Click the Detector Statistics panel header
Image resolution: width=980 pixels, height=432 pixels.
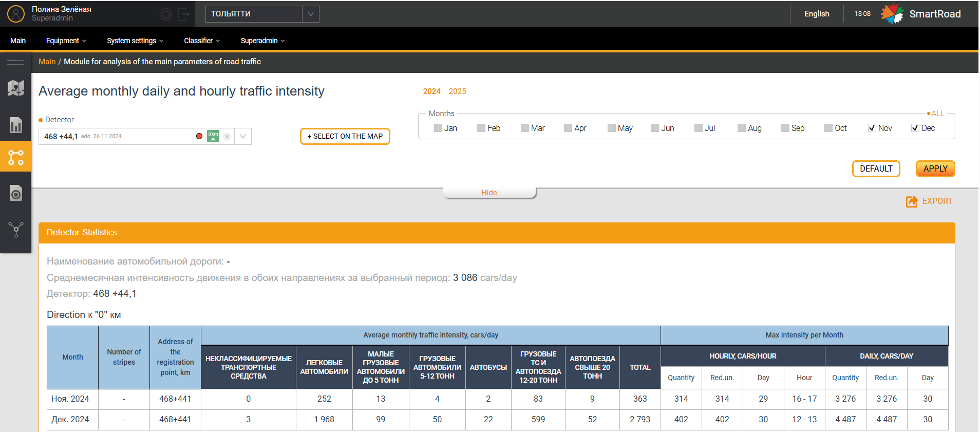pyautogui.click(x=497, y=233)
